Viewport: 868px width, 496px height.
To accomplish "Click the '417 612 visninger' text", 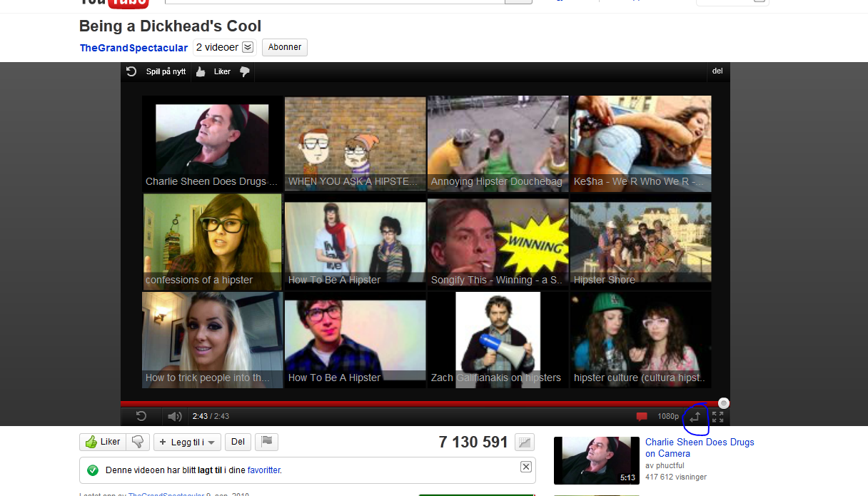I will click(x=676, y=477).
